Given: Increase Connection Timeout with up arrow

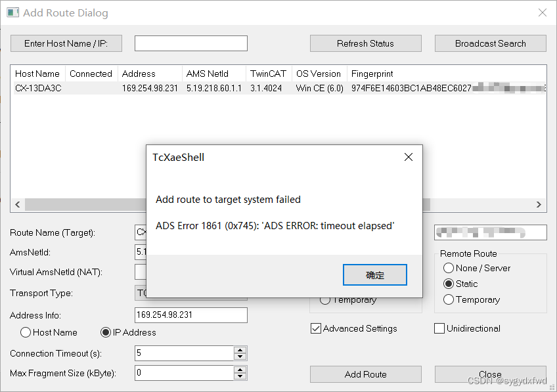Looking at the screenshot, I should click(240, 350).
